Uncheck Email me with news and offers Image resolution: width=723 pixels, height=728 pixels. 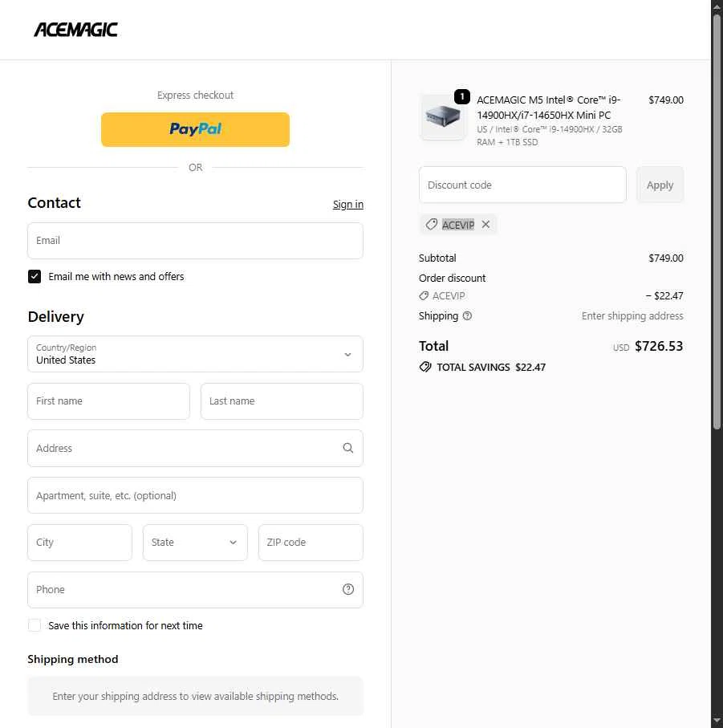[35, 277]
